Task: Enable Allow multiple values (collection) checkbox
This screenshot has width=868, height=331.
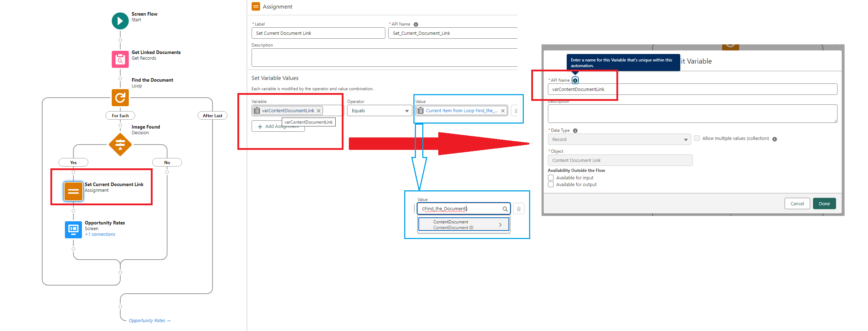Action: tap(697, 139)
